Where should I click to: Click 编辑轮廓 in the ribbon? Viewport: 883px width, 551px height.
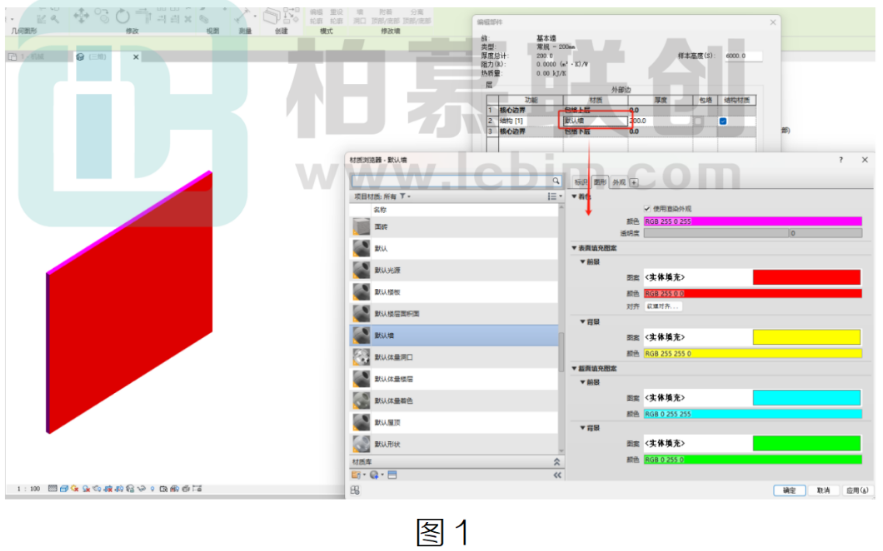[316, 16]
